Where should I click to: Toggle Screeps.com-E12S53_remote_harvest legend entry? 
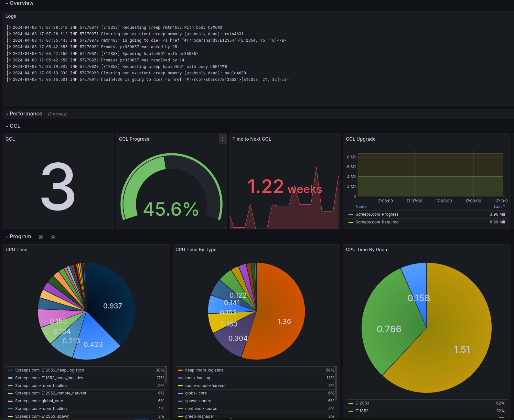[51, 393]
